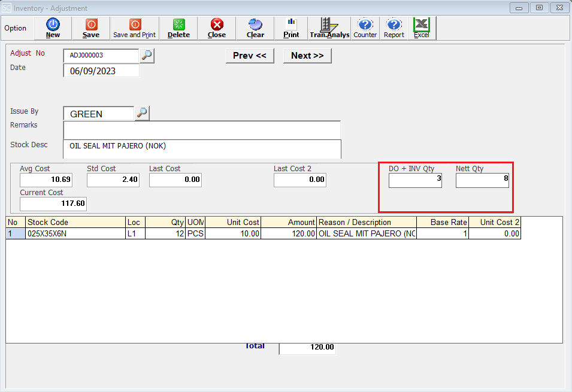Click the Nett Qty field
Viewport: 572px width, 392px height.
click(482, 180)
